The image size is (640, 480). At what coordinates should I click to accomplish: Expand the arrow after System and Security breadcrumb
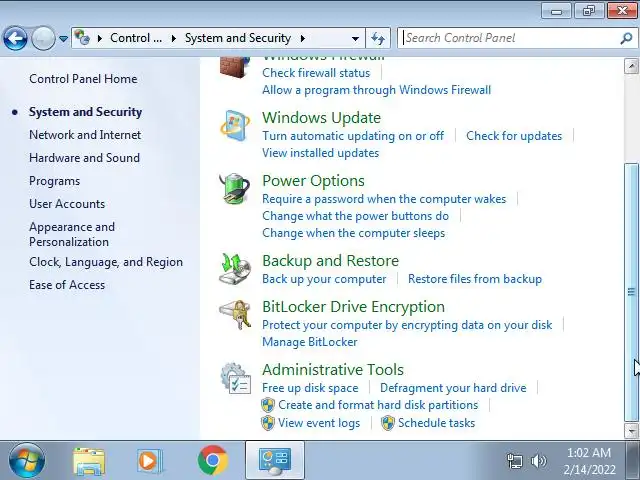pyautogui.click(x=302, y=38)
